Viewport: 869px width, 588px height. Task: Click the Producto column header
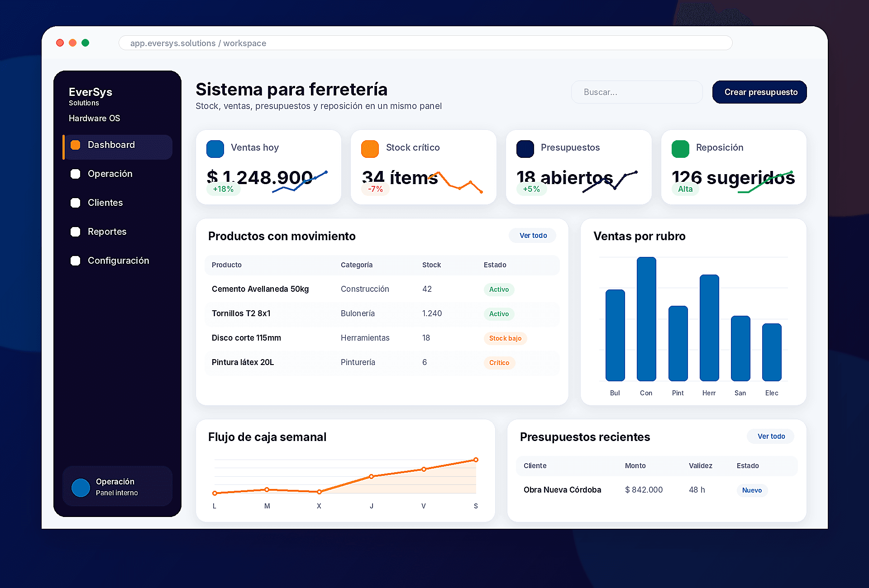tap(227, 265)
